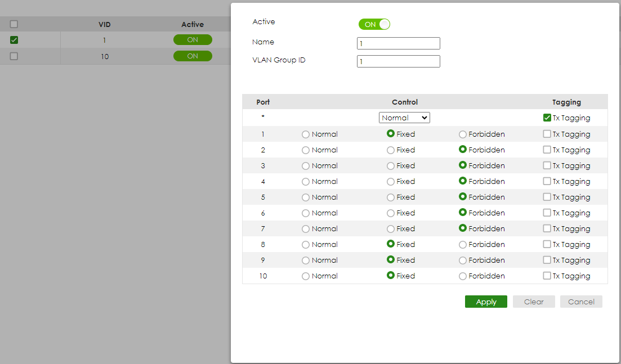
Task: Set port 1 control to Normal
Action: coord(304,134)
